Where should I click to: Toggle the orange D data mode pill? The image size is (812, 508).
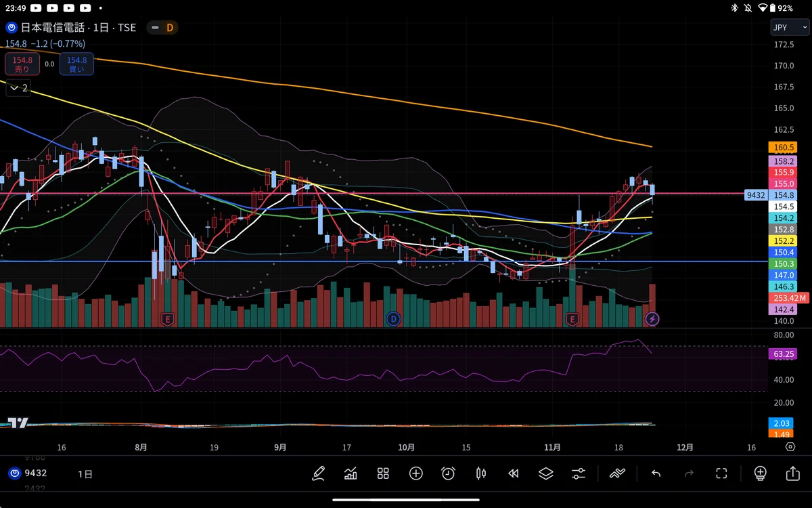pos(171,28)
